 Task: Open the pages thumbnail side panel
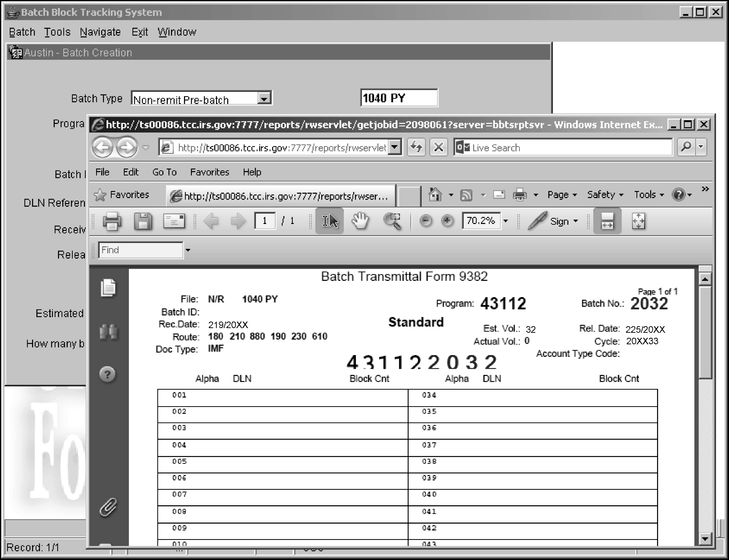click(108, 288)
